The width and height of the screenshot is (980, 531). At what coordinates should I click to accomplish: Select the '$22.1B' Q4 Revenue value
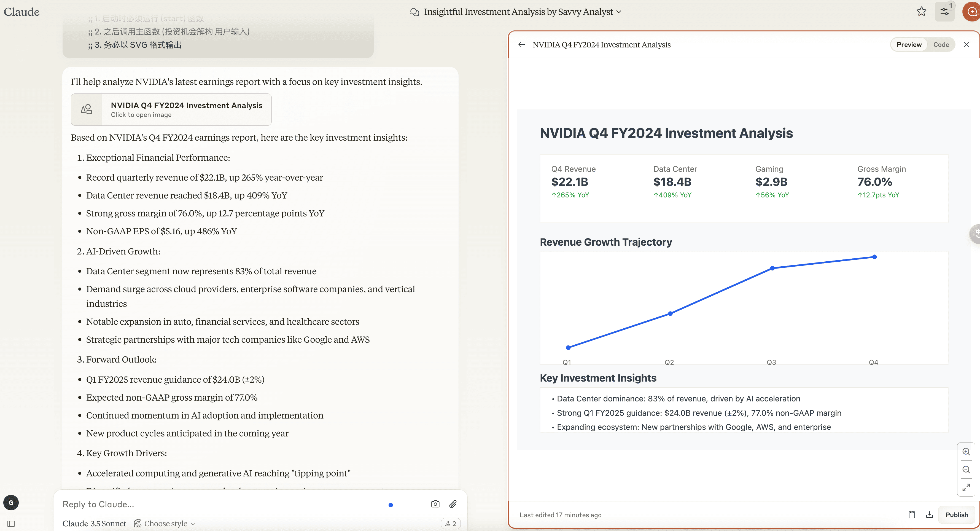tap(570, 182)
